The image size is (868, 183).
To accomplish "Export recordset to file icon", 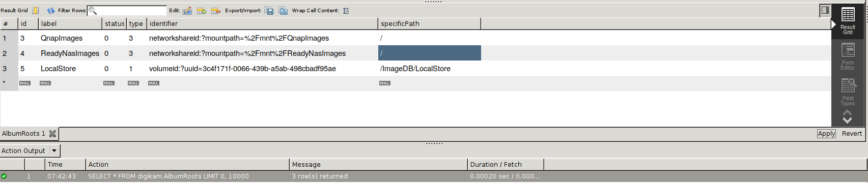I will coord(269,10).
